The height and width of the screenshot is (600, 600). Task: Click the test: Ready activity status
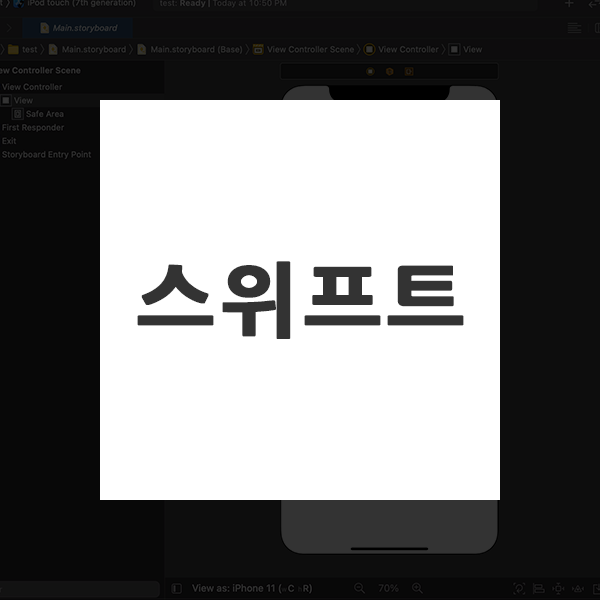click(223, 3)
